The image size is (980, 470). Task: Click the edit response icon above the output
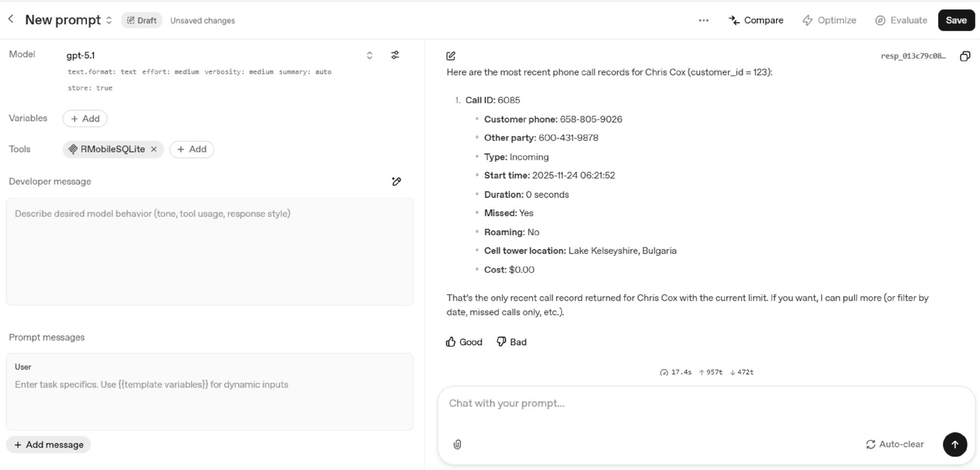click(x=451, y=56)
